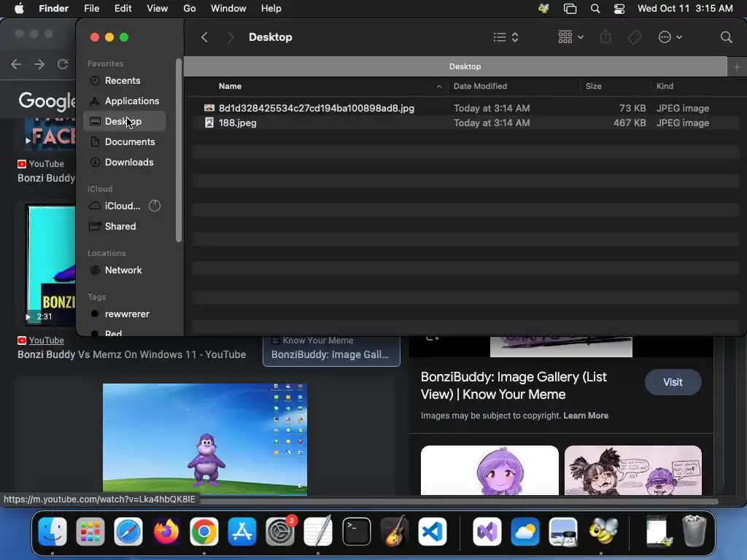Image resolution: width=747 pixels, height=560 pixels.
Task: Open Control Center from the menu bar
Action: coord(619,9)
